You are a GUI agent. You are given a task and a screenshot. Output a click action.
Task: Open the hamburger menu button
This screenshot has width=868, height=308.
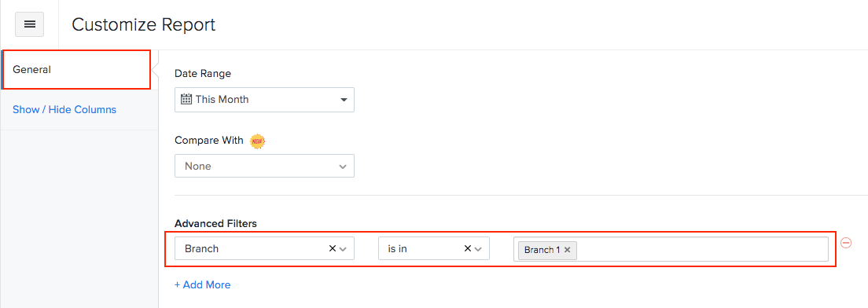(29, 24)
